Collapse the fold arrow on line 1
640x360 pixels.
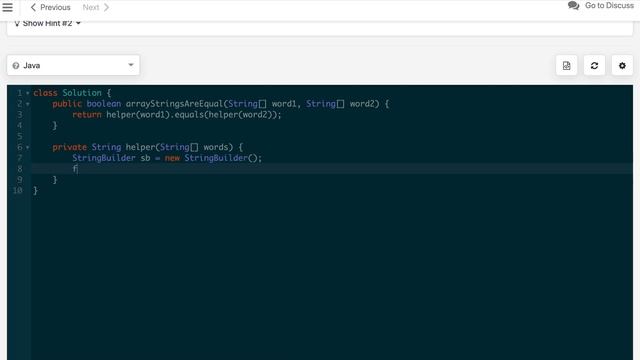tap(28, 93)
